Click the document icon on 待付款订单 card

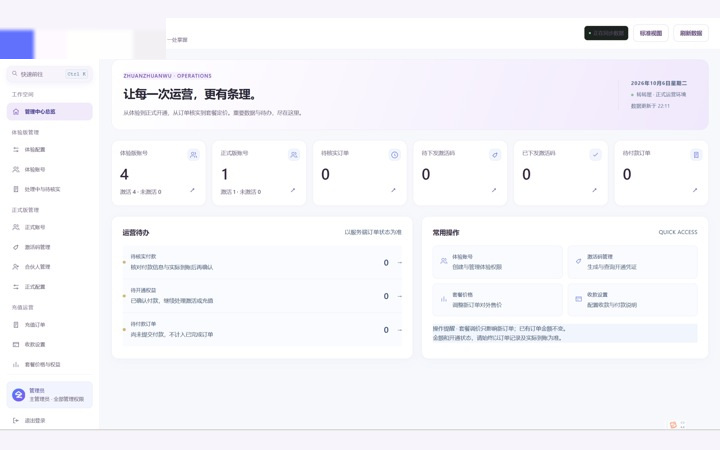coord(696,155)
